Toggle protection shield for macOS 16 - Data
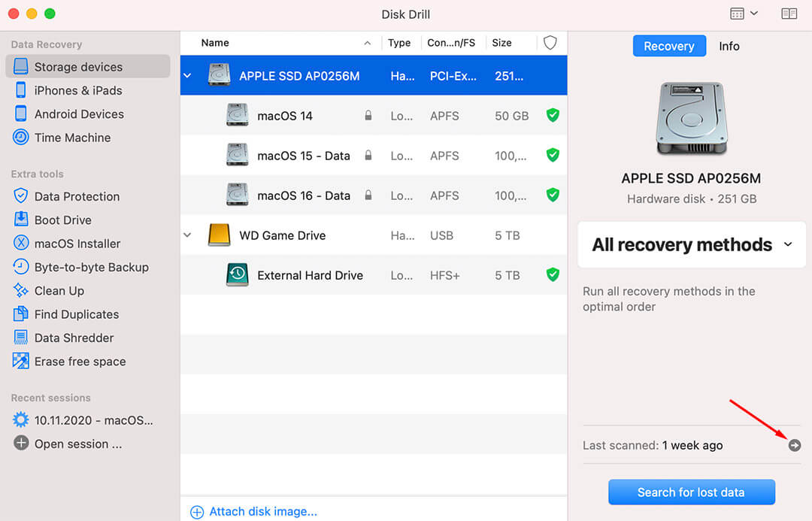812x521 pixels. pyautogui.click(x=553, y=195)
